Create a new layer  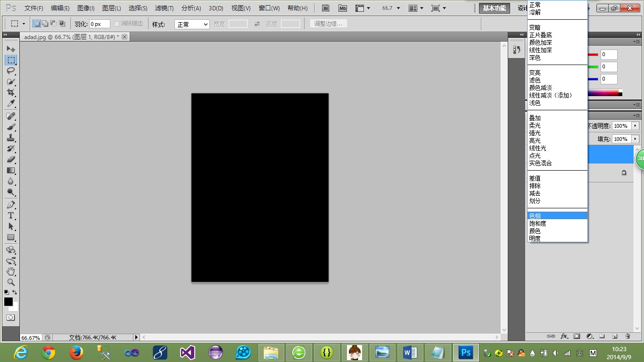pyautogui.click(x=615, y=336)
